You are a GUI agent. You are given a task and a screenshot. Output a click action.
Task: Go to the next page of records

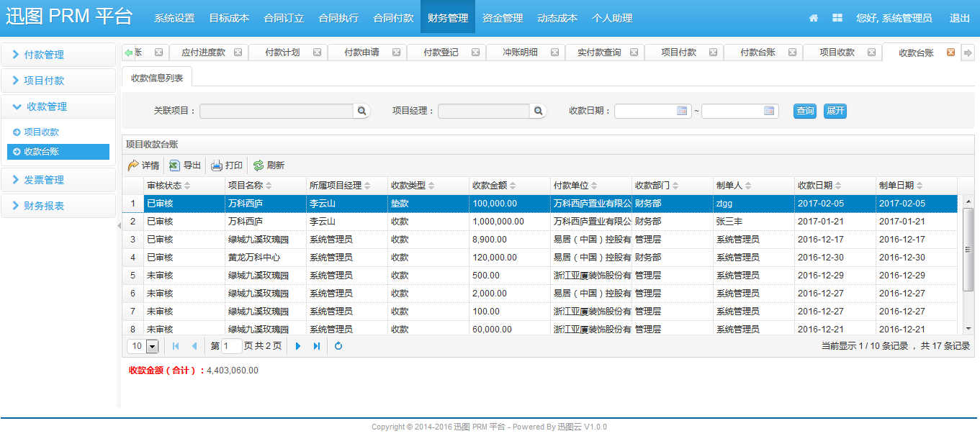(x=298, y=346)
